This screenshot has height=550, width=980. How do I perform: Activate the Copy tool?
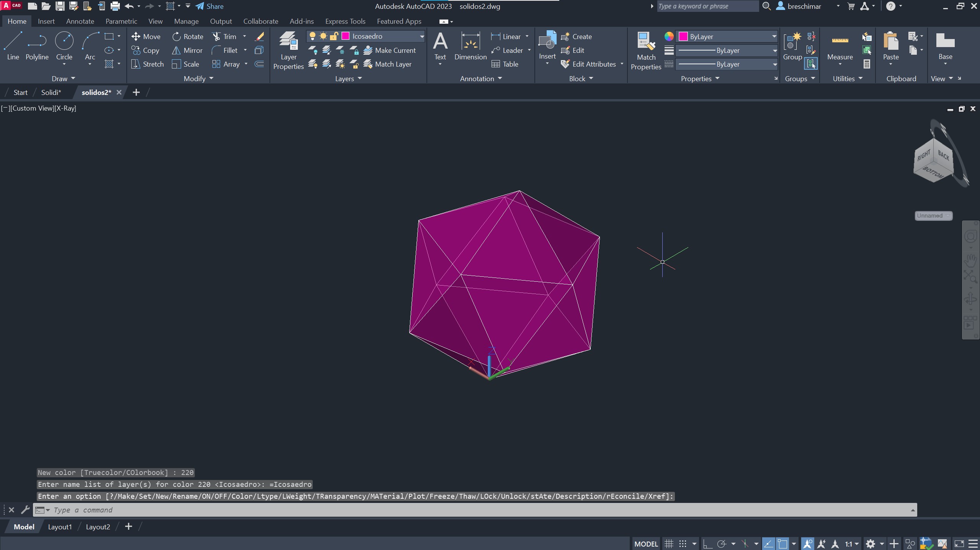[x=145, y=50]
